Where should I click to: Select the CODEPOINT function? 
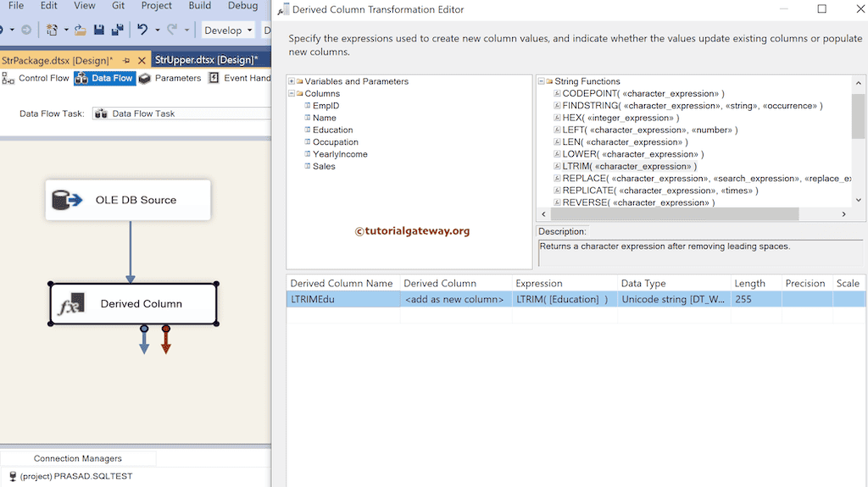pos(643,93)
